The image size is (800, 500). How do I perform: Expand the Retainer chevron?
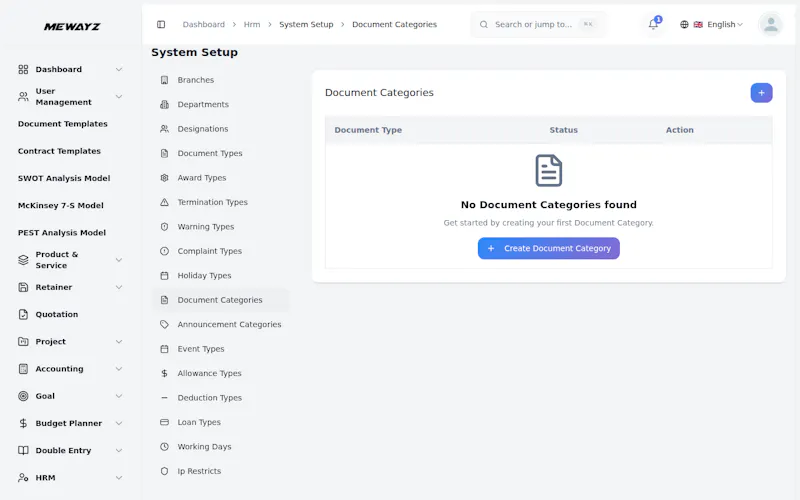click(118, 287)
